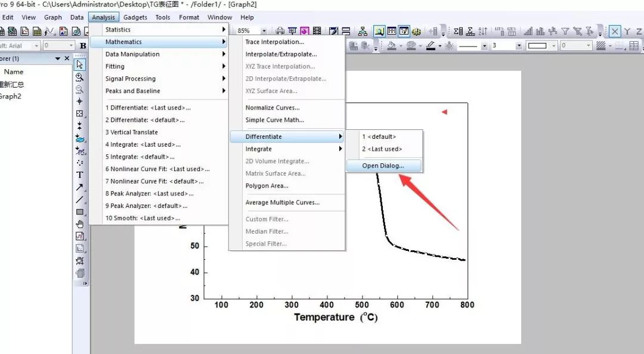Select the Pan hand tool
Screen dimensions: 644x354
[x=80, y=224]
